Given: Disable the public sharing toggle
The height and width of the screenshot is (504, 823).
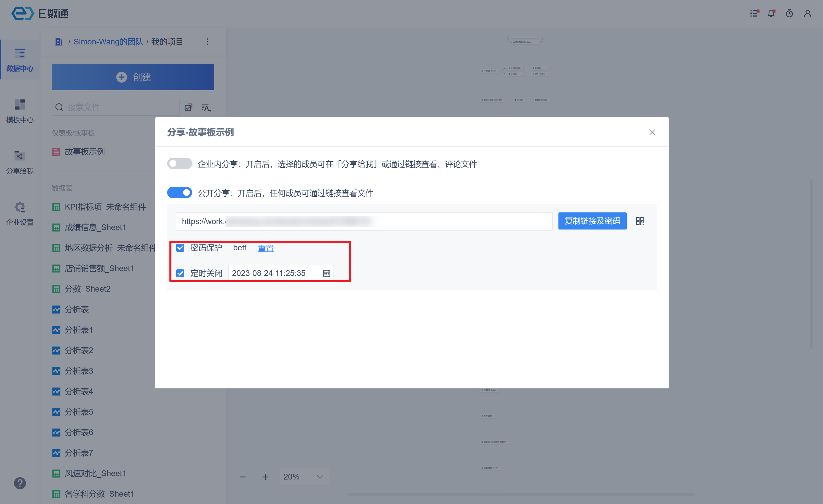Looking at the screenshot, I should pos(179,193).
